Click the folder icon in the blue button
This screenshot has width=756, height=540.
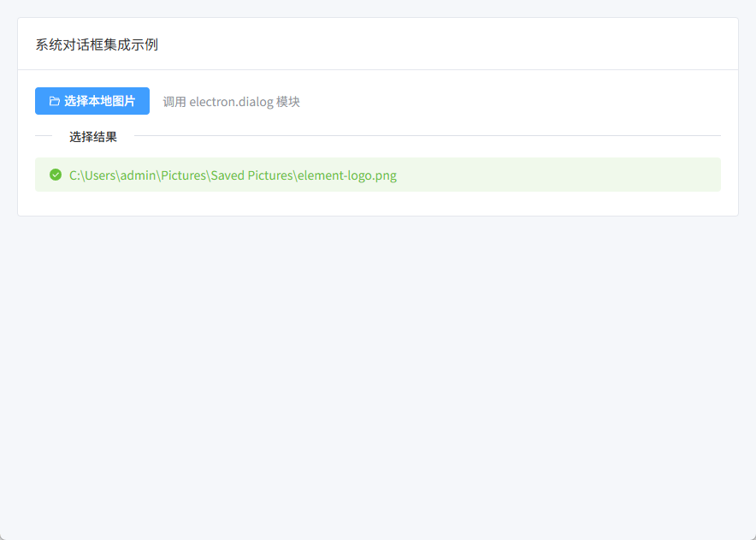pyautogui.click(x=55, y=101)
